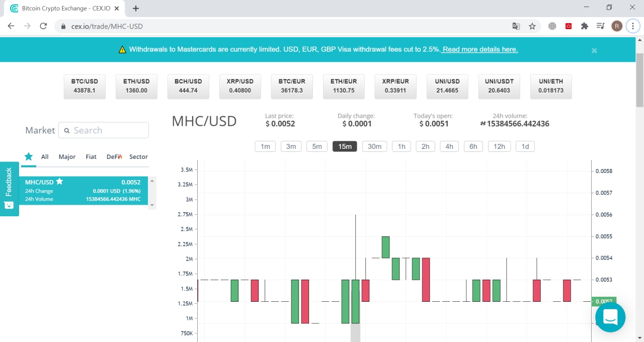Switch chart to 1d interval
Viewport: 644px width, 342px height.
525,146
